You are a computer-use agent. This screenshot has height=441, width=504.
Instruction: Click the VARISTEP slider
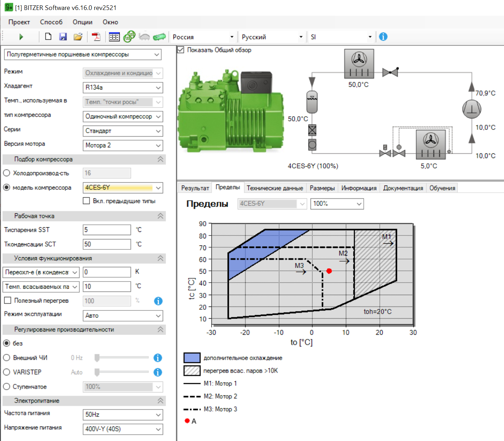coord(122,372)
